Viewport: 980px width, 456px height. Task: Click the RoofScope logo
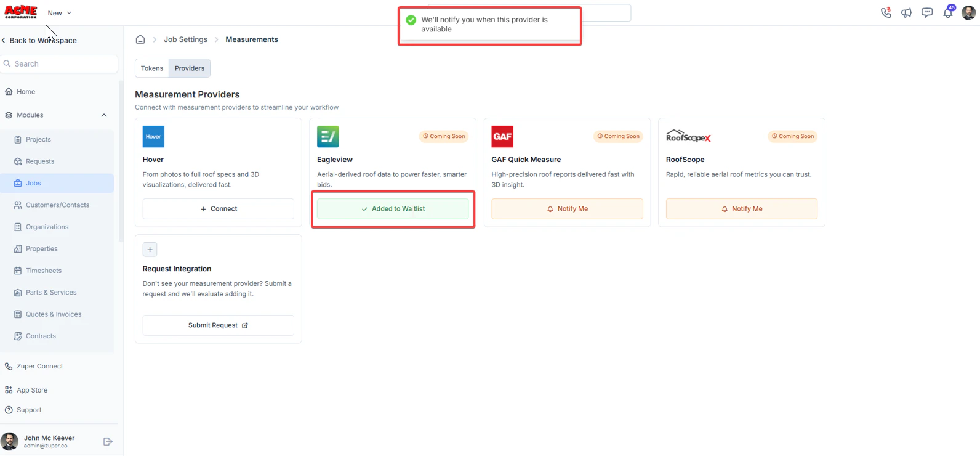click(688, 137)
